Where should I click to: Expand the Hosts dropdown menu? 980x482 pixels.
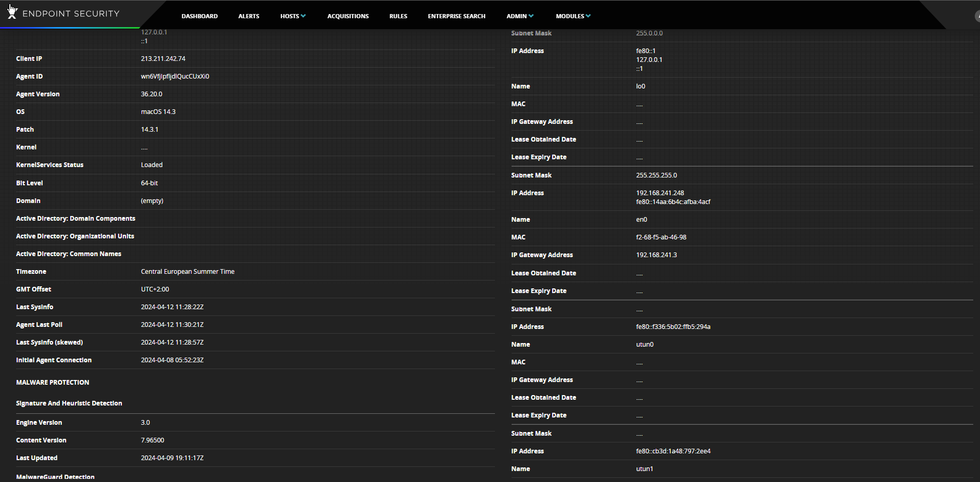click(292, 16)
